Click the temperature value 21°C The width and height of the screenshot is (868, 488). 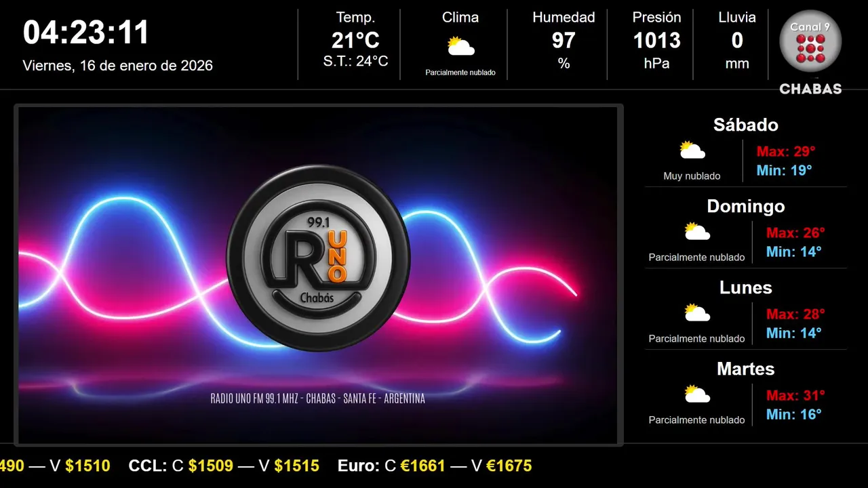click(x=355, y=41)
